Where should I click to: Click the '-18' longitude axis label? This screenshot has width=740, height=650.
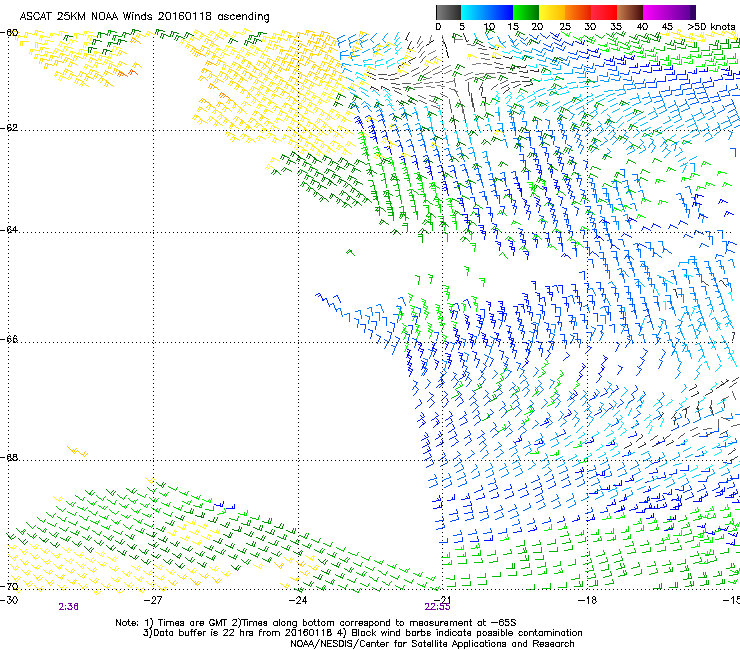tap(588, 600)
